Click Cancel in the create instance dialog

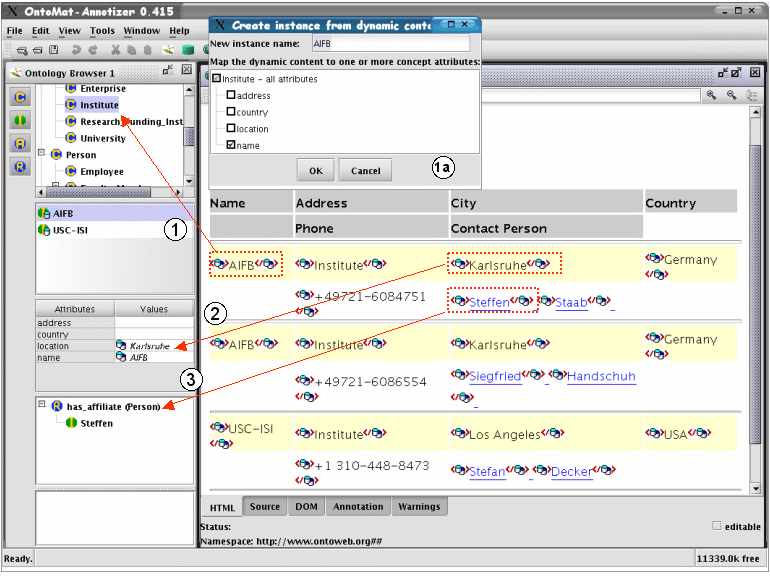coord(365,170)
